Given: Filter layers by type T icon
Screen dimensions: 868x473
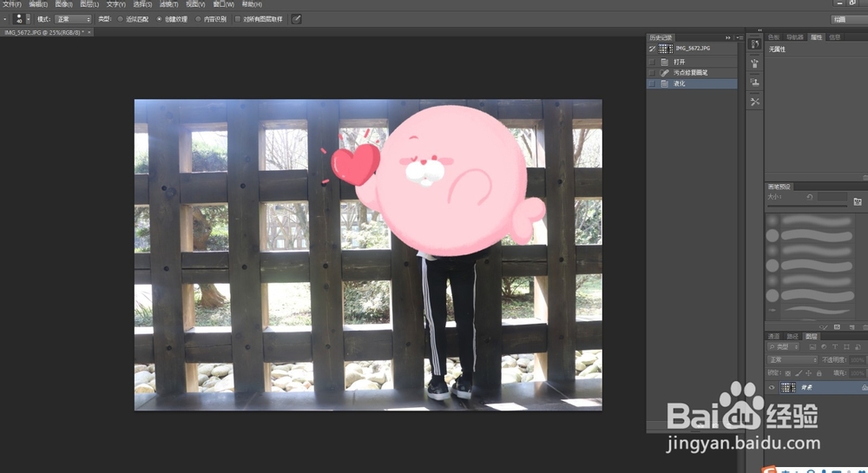Looking at the screenshot, I should [835, 347].
